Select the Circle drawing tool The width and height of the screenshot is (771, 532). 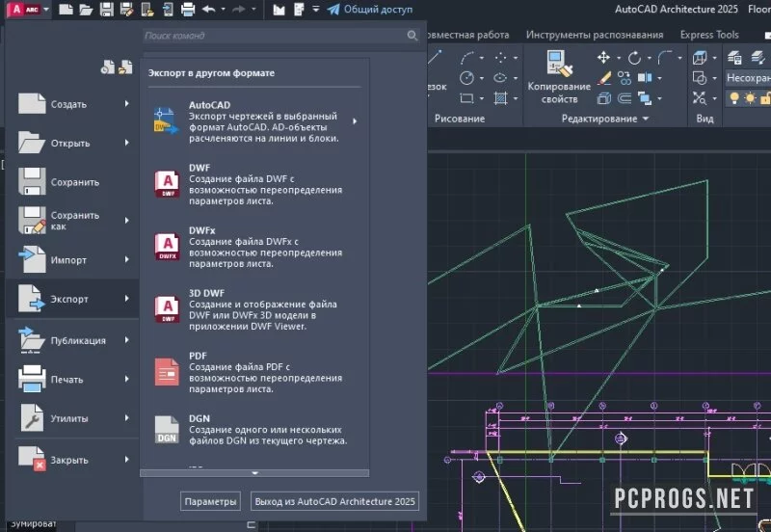coord(466,78)
